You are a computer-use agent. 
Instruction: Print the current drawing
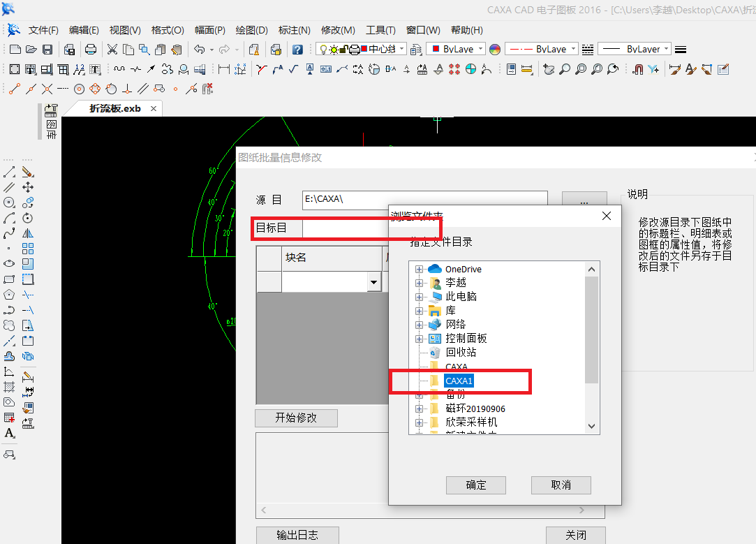tap(90, 50)
